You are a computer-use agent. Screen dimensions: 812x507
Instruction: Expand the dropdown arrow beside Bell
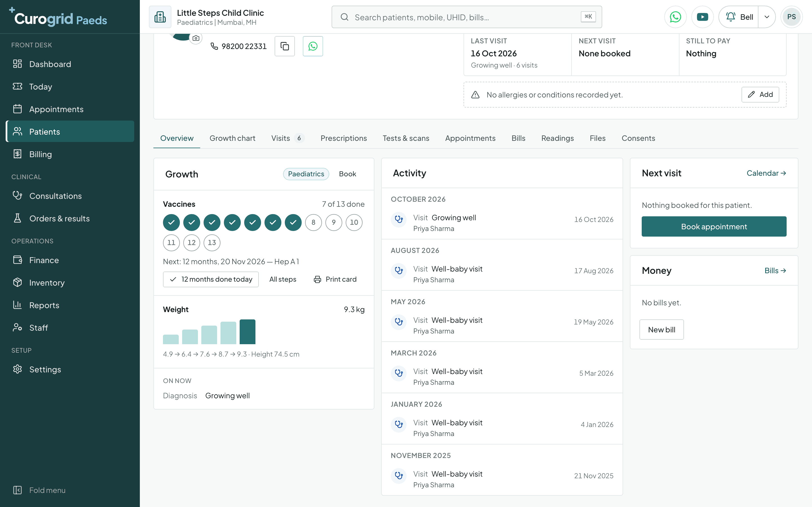click(767, 17)
